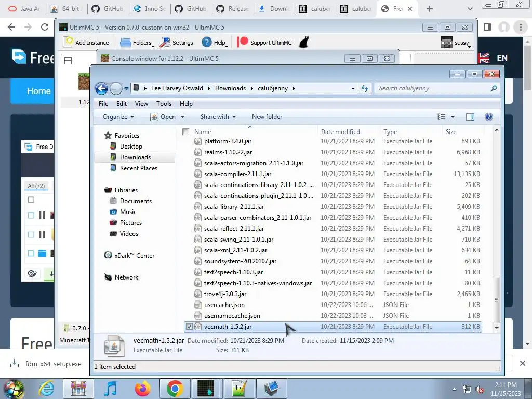Open the dropdown arrow beside Open
This screenshot has width=532, height=399.
click(182, 117)
